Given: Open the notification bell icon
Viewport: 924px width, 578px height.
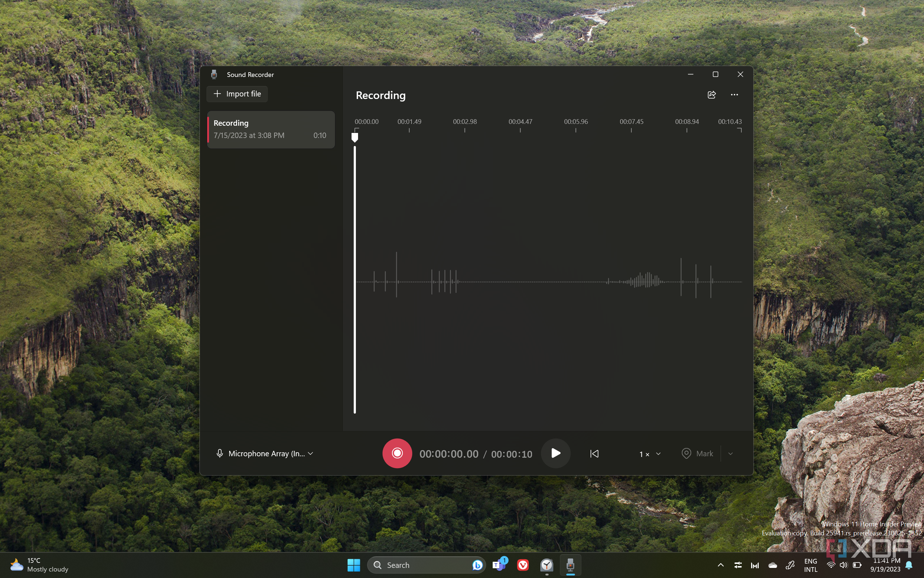Looking at the screenshot, I should click(x=909, y=565).
